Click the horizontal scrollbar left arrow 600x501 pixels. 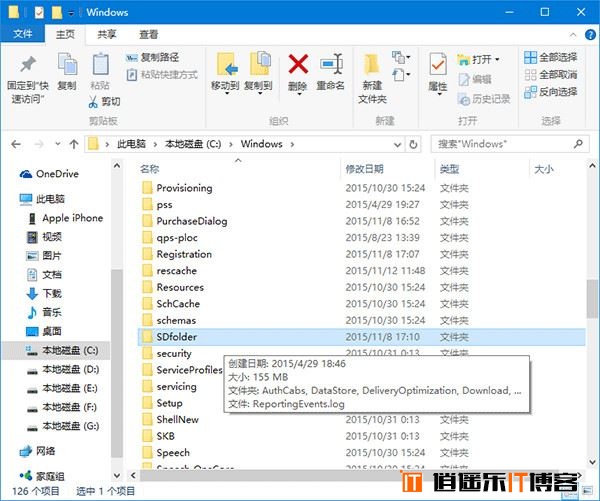click(x=133, y=475)
